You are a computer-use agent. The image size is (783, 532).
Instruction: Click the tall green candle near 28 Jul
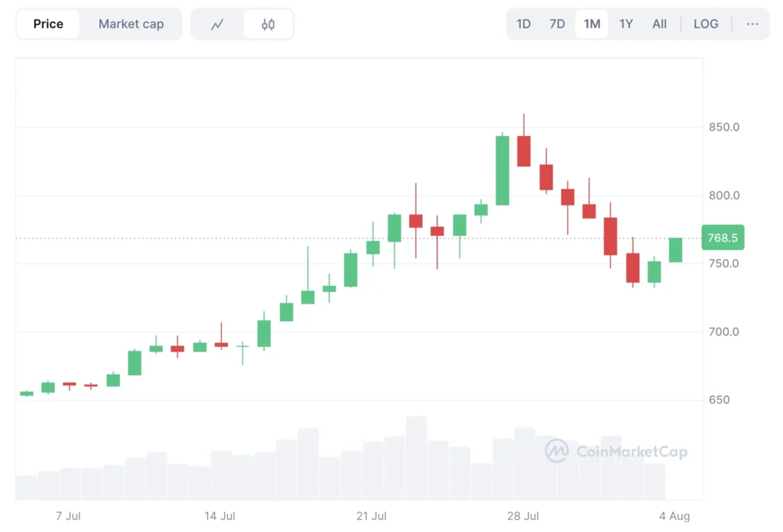pyautogui.click(x=502, y=170)
